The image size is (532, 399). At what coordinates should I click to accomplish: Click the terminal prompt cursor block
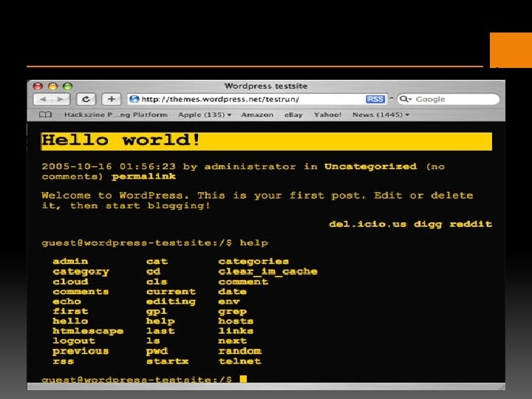243,378
